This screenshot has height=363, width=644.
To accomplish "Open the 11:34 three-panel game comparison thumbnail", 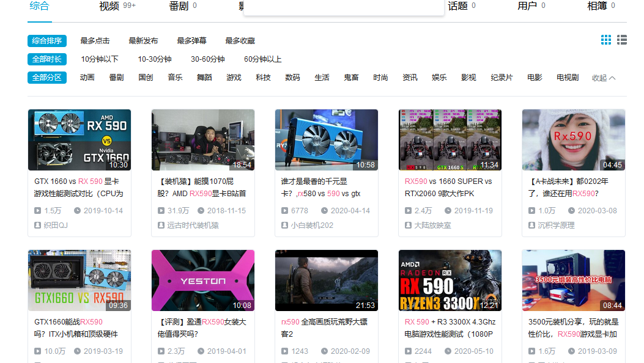I will point(450,140).
